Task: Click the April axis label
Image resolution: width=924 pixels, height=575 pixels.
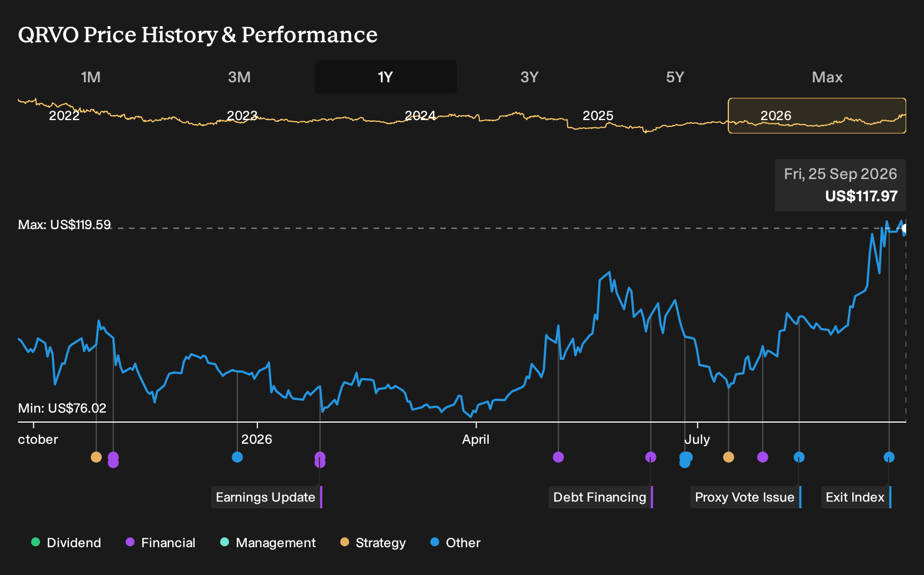Action: tap(476, 439)
